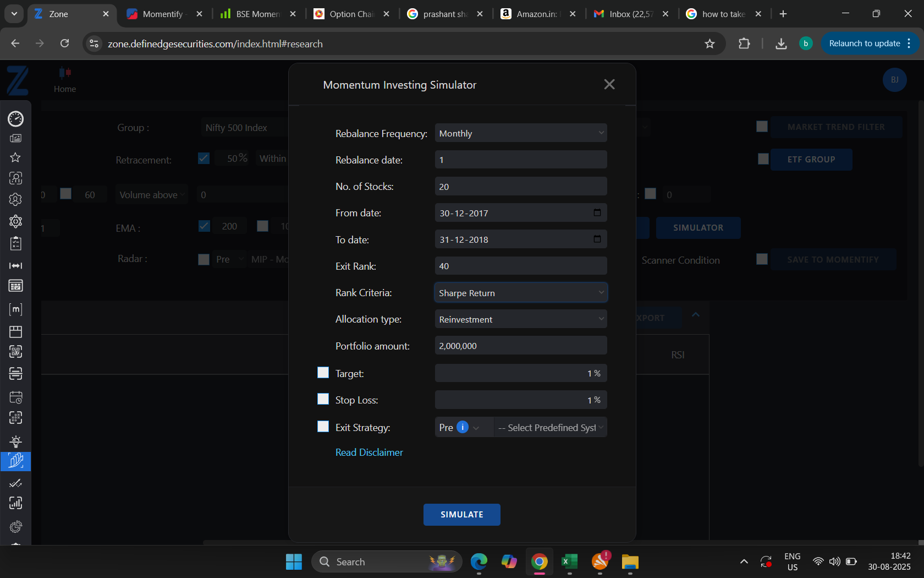Click the ETF GROUP button
This screenshot has height=578, width=924.
pyautogui.click(x=811, y=159)
